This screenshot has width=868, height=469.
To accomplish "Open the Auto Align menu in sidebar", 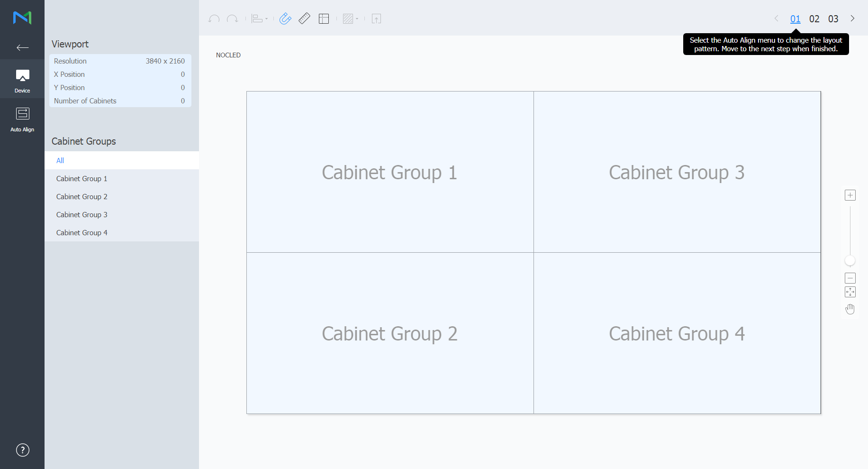I will pos(22,119).
